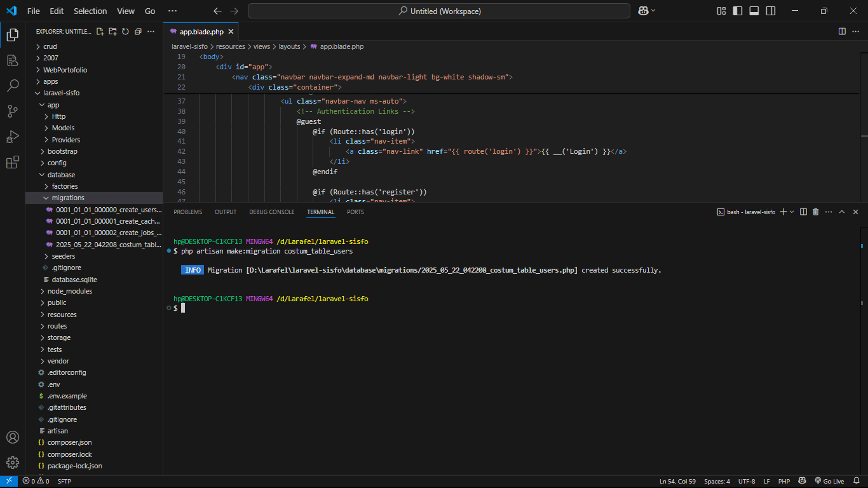Split the editor to the right

coord(842,31)
